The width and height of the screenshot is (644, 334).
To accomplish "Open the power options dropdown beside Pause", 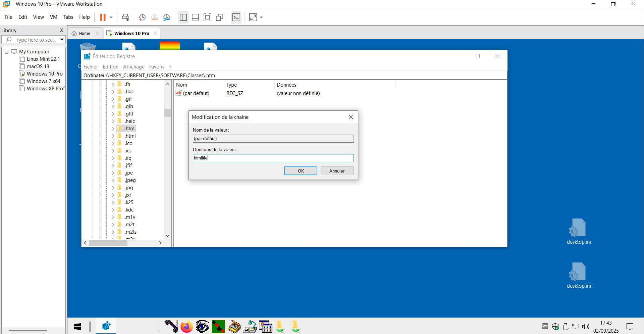I will (x=111, y=17).
